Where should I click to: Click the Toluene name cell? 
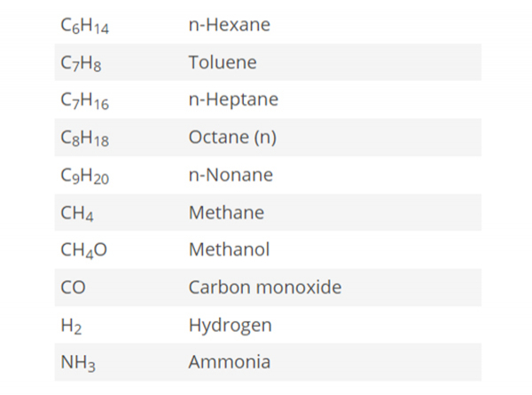click(223, 62)
